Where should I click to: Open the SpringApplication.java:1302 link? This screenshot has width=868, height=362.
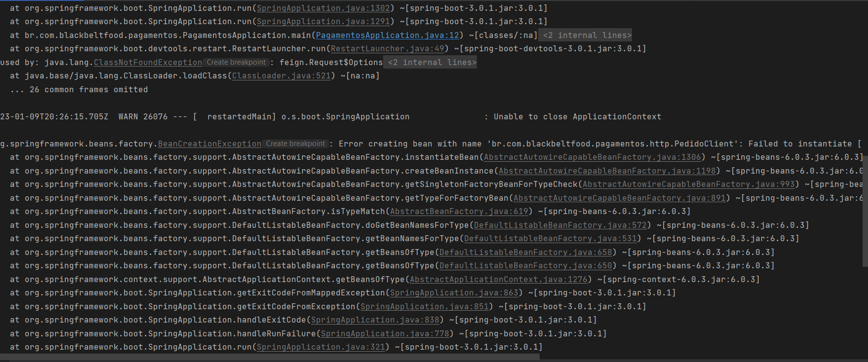(x=323, y=8)
